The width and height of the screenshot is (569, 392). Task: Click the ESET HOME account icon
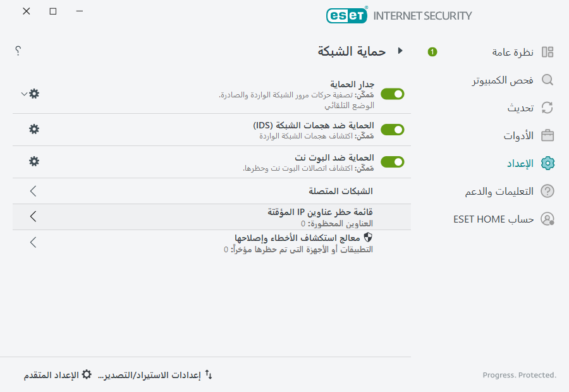click(x=546, y=219)
